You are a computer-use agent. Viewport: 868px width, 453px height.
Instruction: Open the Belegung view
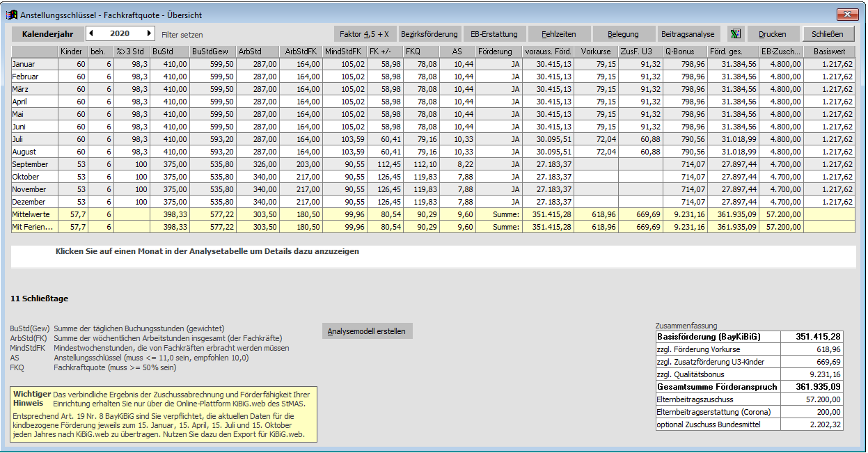pyautogui.click(x=623, y=33)
